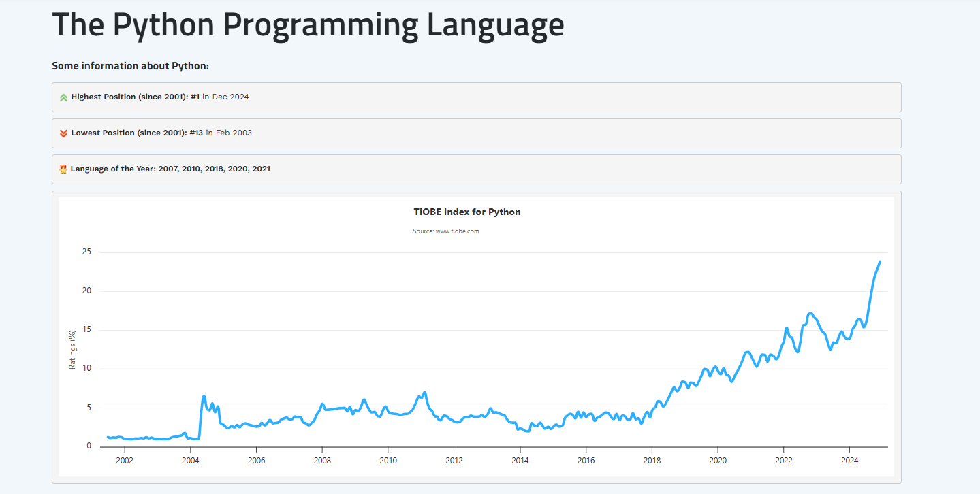Click the 2006 label on the x-axis

pos(256,460)
